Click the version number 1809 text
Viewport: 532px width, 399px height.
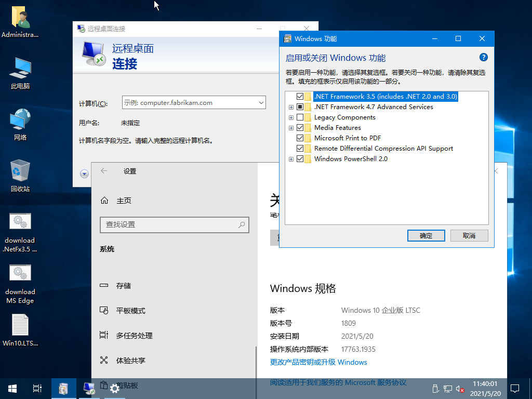tap(349, 323)
